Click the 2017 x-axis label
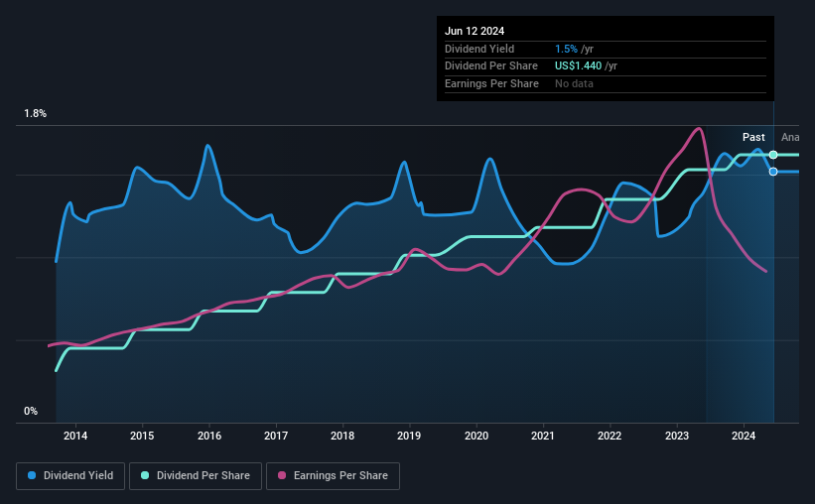The width and height of the screenshot is (815, 504). point(276,436)
